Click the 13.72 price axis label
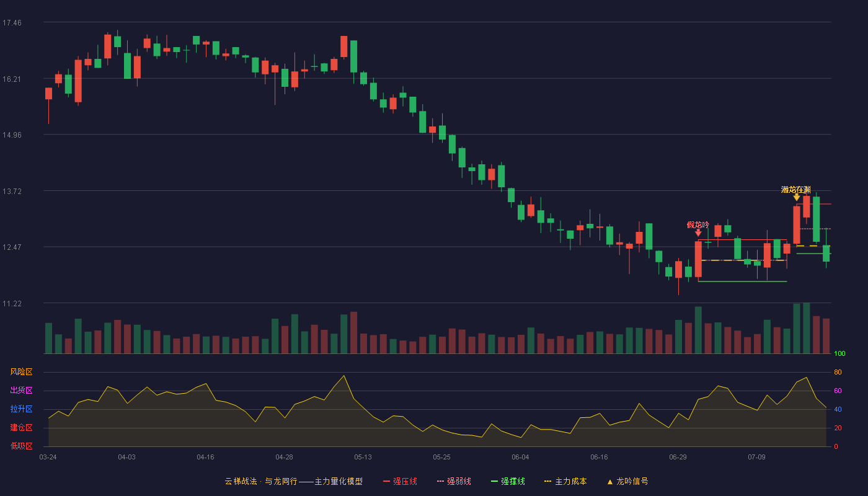 tap(12, 191)
